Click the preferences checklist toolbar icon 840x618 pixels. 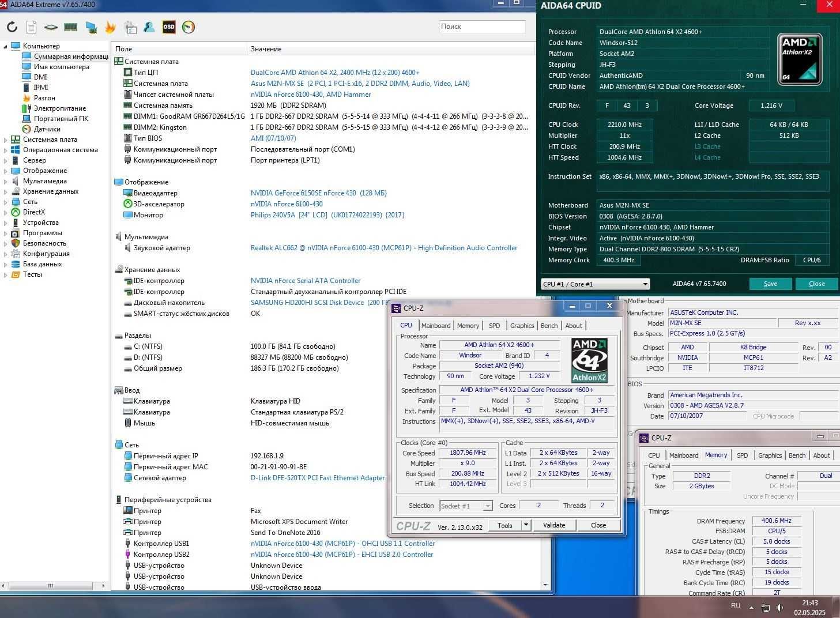pyautogui.click(x=130, y=27)
